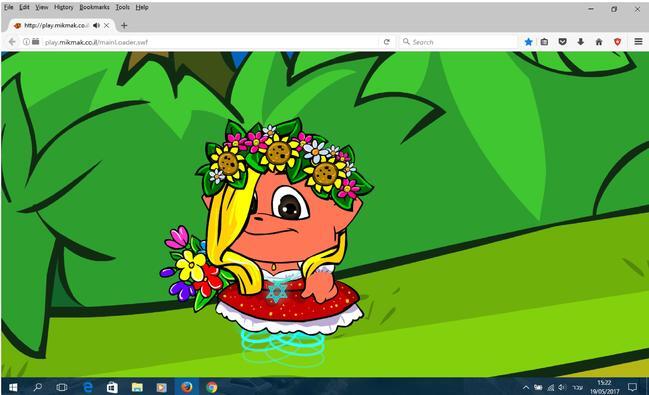Open the Downloads arrow icon
649x395 pixels.
pyautogui.click(x=581, y=42)
